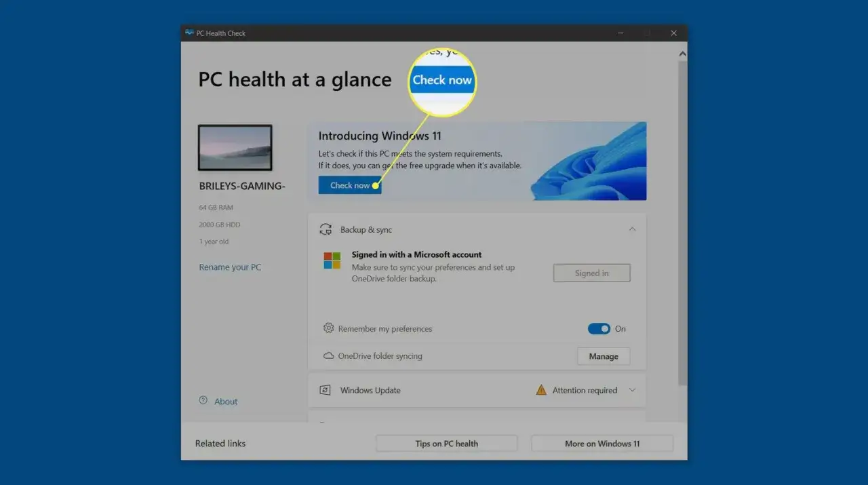Image resolution: width=868 pixels, height=485 pixels.
Task: Open the About link
Action: click(x=226, y=402)
